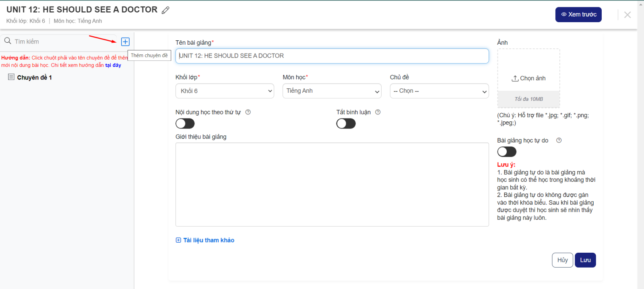Open the Khối lớp dropdown
Screen dimensions: 644x289
[x=225, y=91]
